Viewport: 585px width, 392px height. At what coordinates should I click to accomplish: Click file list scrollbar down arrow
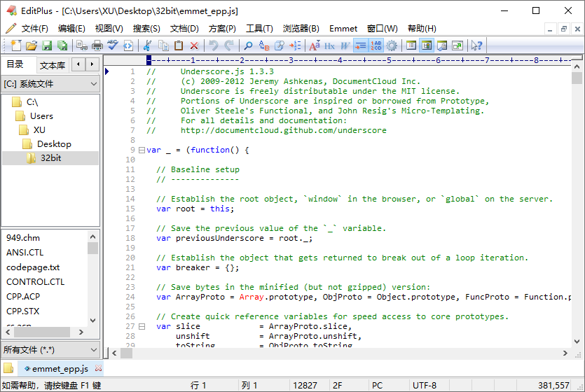pos(93,320)
